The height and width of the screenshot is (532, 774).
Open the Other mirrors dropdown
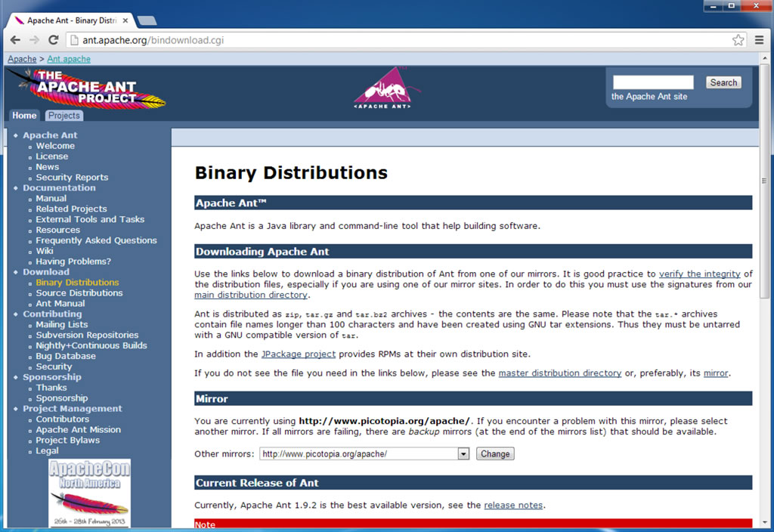pos(364,453)
